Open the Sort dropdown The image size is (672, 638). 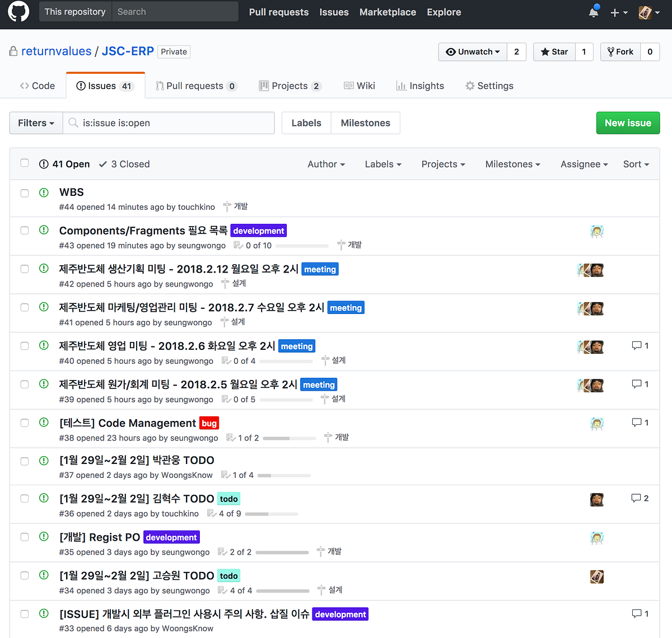coord(635,164)
